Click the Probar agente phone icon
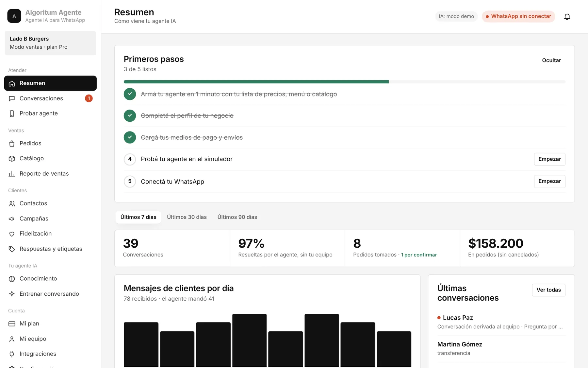This screenshot has width=588, height=368. click(12, 114)
